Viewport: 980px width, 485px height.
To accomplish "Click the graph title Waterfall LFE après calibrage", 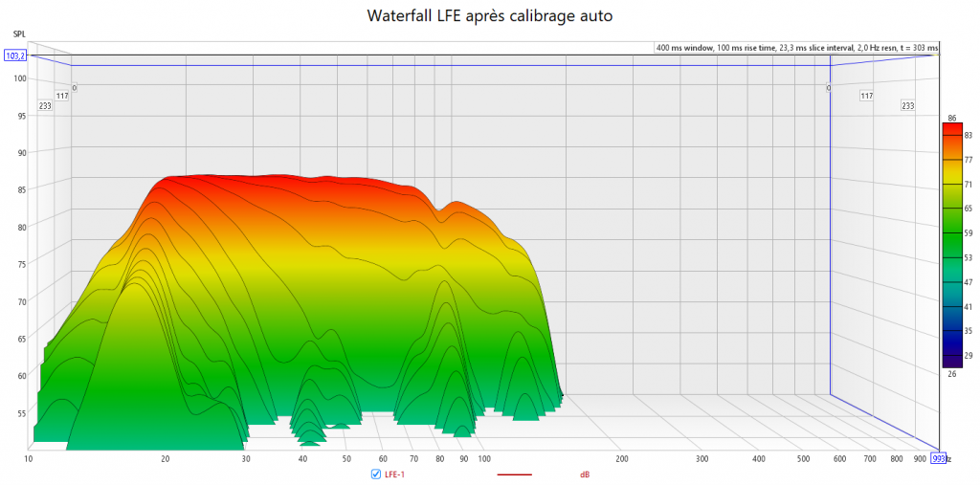I will [x=489, y=16].
